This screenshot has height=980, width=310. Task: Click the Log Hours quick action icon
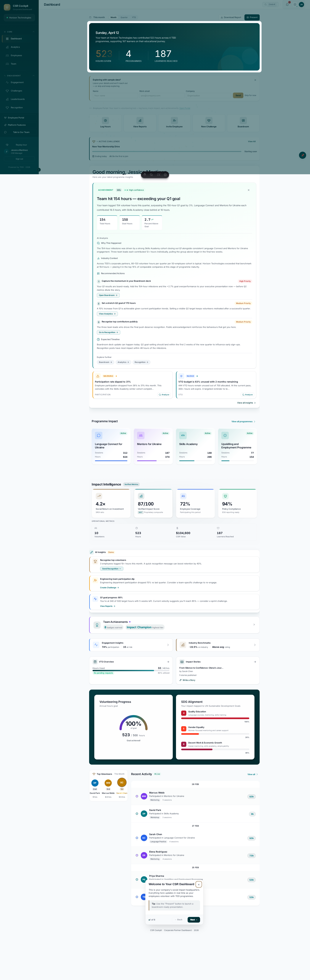coord(105,121)
